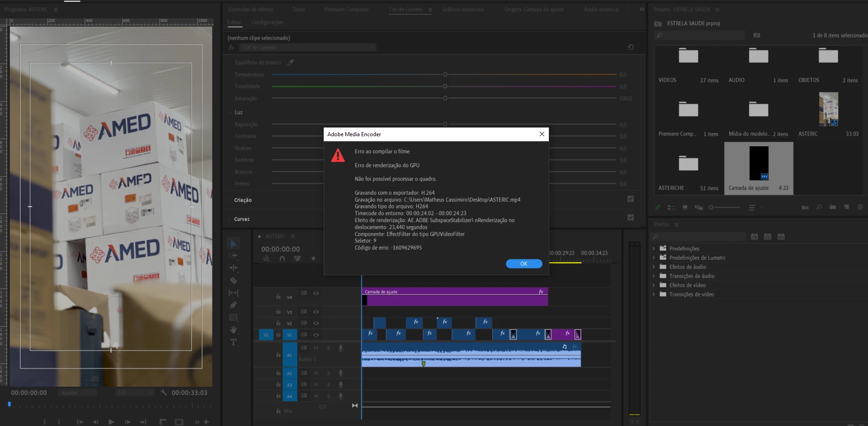The image size is (868, 426).
Task: Select the Type tool
Action: [x=233, y=342]
